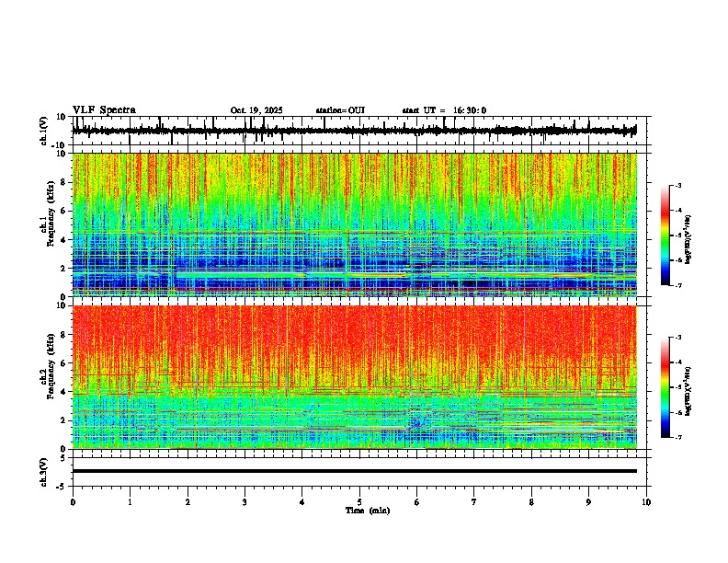This screenshot has height=563, width=728.
Task: Click the -3 tick on ch.2 color bar
Action: pyautogui.click(x=678, y=338)
